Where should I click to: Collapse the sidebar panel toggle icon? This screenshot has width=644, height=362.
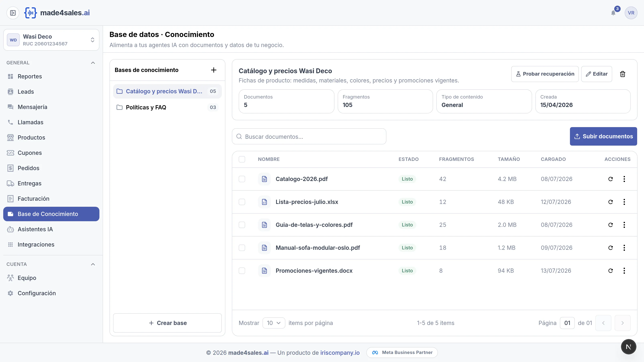[13, 13]
